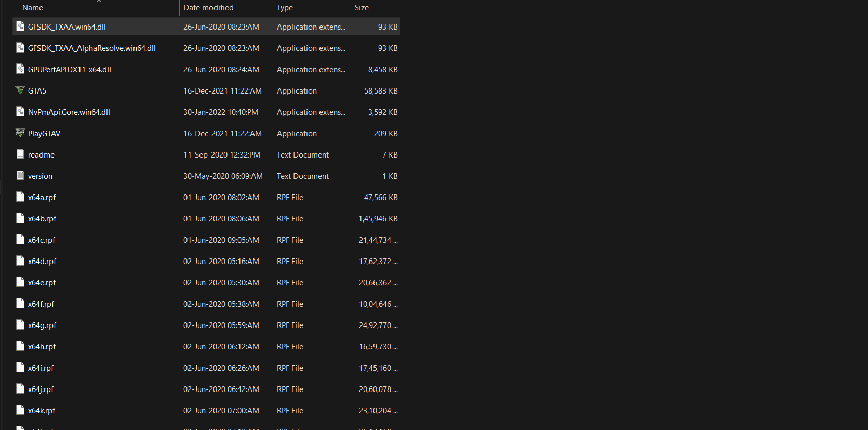The image size is (868, 430).
Task: Click the GFSDK_TXAA_AlphaResolve.win64.dll file icon
Action: pyautogui.click(x=20, y=47)
